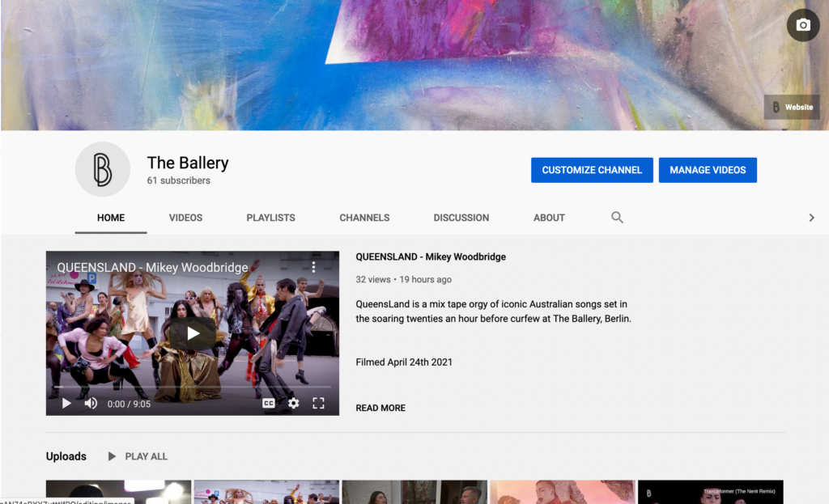
Task: Click the video progress bar
Action: point(193,388)
